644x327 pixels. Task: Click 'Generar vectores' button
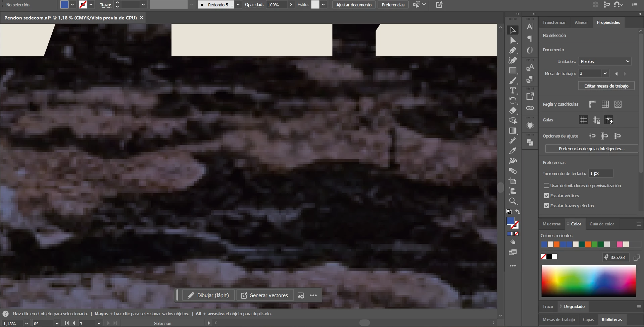click(x=265, y=295)
